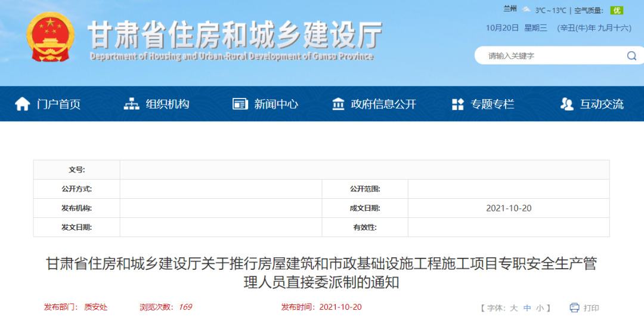
Task: Click the 打印 print link
Action: [591, 308]
